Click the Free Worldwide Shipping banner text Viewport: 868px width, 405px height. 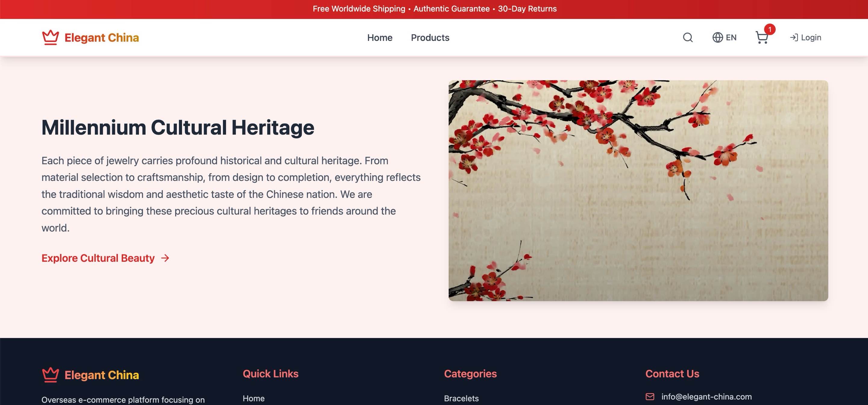pyautogui.click(x=435, y=9)
